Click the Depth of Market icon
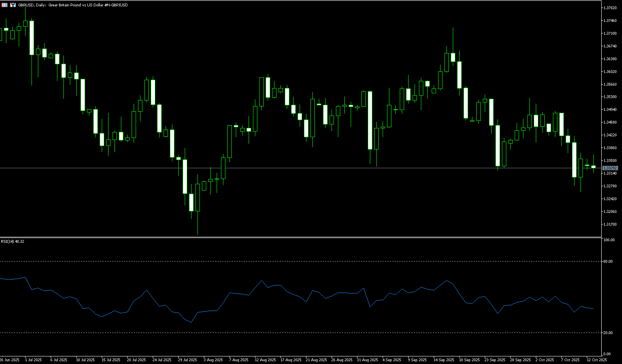 (13, 5)
